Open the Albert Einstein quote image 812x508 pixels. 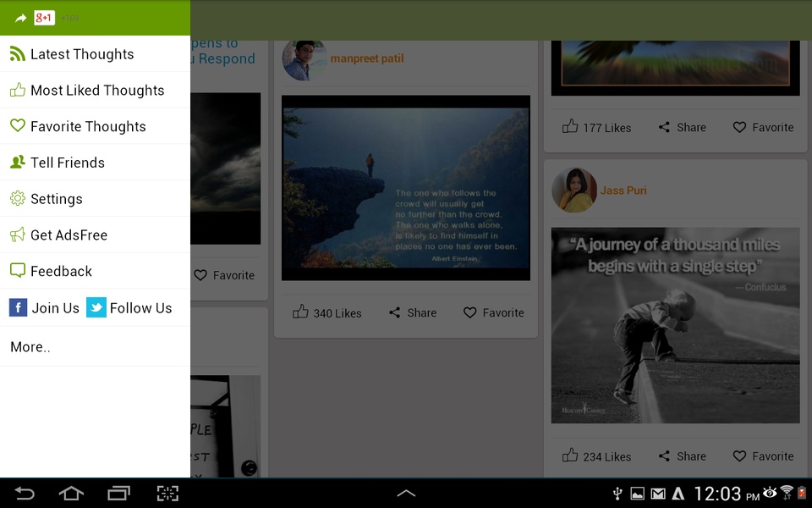[x=406, y=188]
